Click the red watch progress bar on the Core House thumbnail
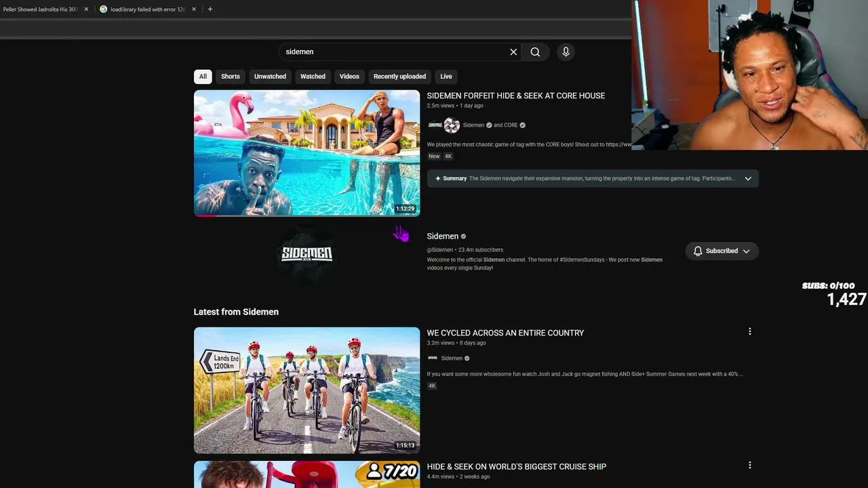Screen dimensions: 868x488 pos(205,216)
